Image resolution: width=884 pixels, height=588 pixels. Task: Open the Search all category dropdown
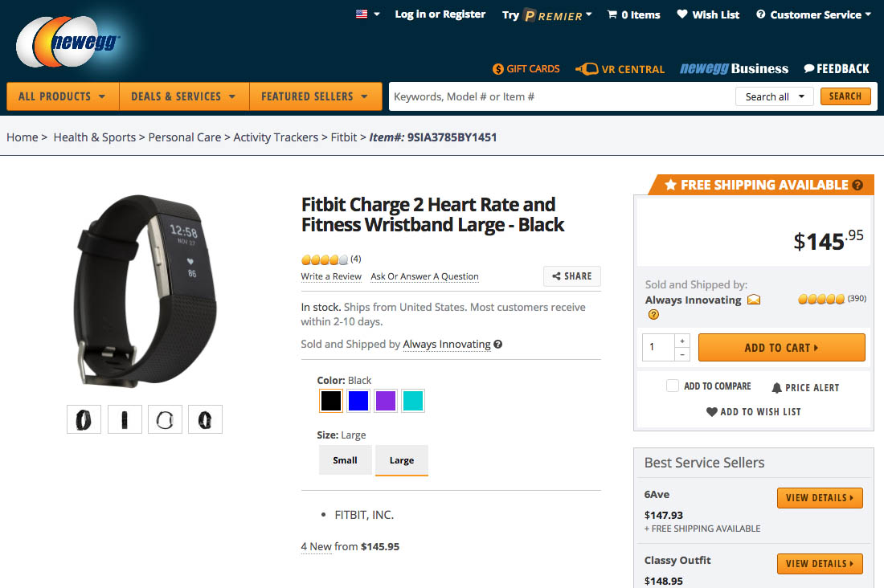[774, 96]
